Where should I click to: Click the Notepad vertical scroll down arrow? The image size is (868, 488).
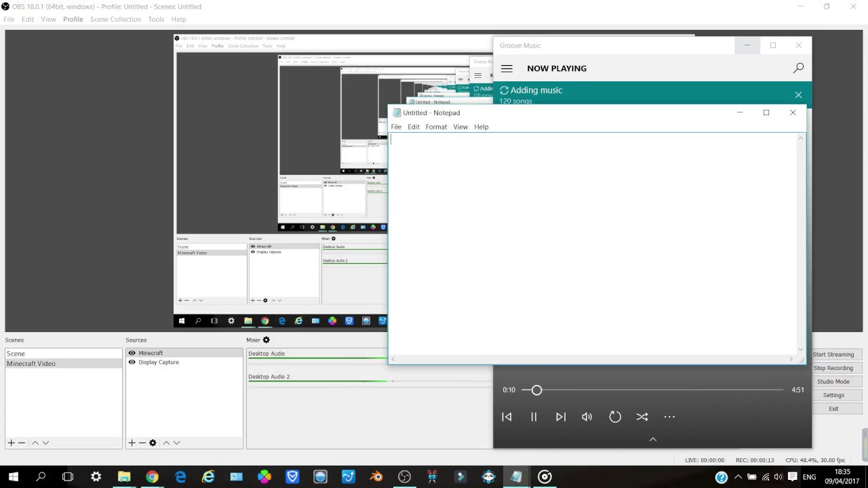(801, 350)
